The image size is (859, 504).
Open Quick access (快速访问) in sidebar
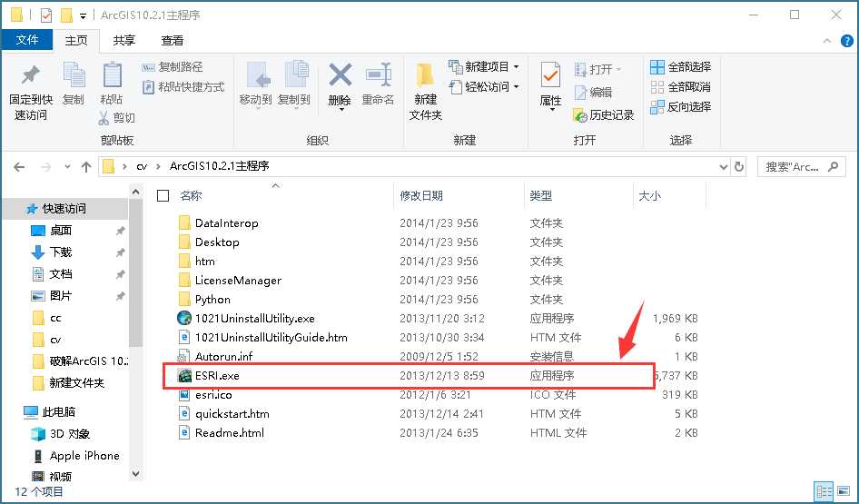click(x=64, y=209)
